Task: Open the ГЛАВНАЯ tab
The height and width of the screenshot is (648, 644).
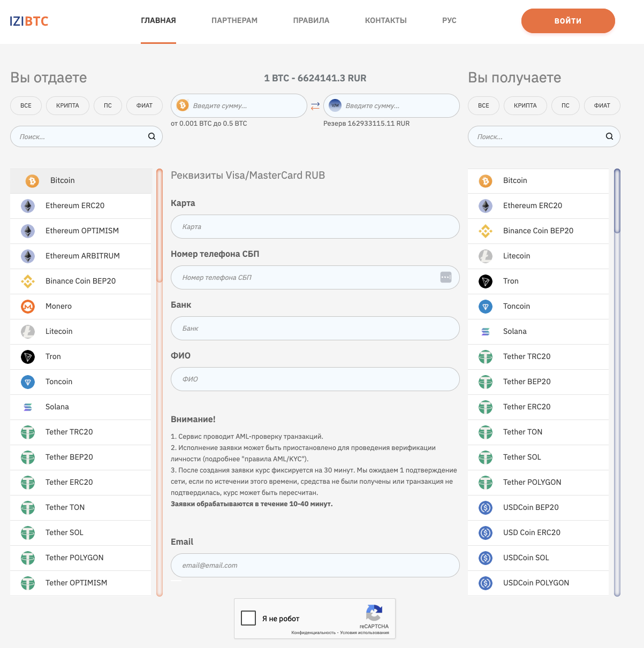Action: coord(158,20)
